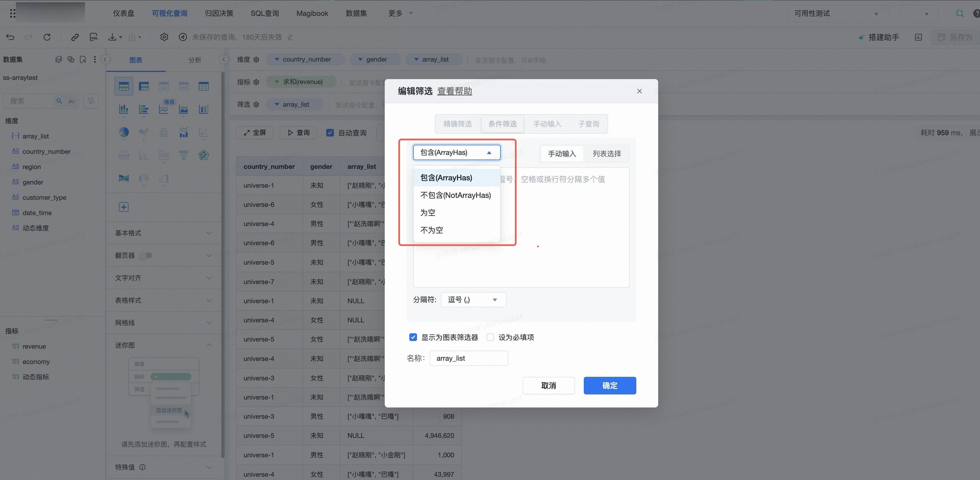Select the horizontal bar chart icon
Screen dimensions: 980x480
coord(144,109)
